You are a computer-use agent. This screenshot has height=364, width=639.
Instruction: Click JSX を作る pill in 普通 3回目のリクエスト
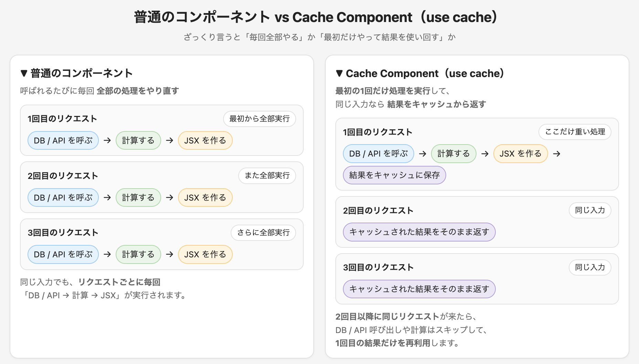click(205, 254)
